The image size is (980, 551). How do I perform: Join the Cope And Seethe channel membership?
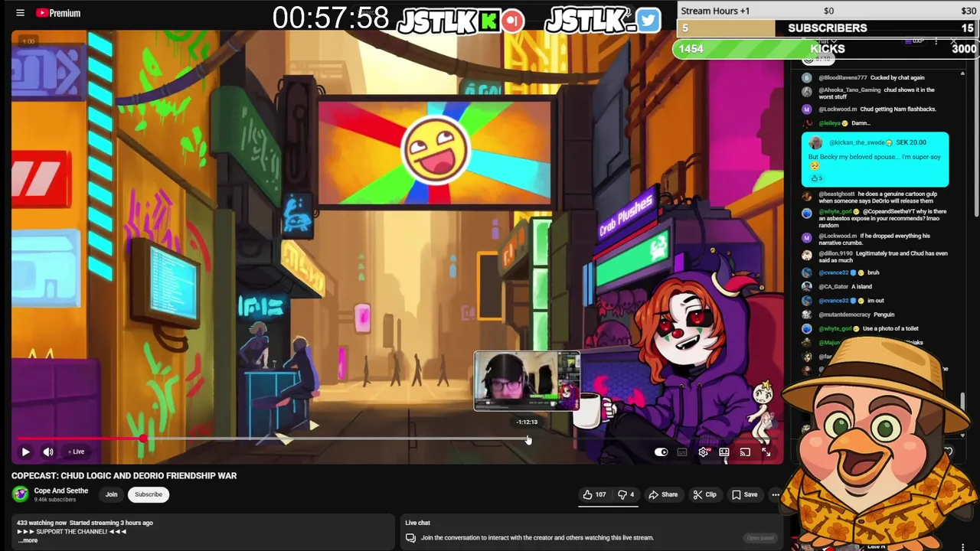point(111,494)
